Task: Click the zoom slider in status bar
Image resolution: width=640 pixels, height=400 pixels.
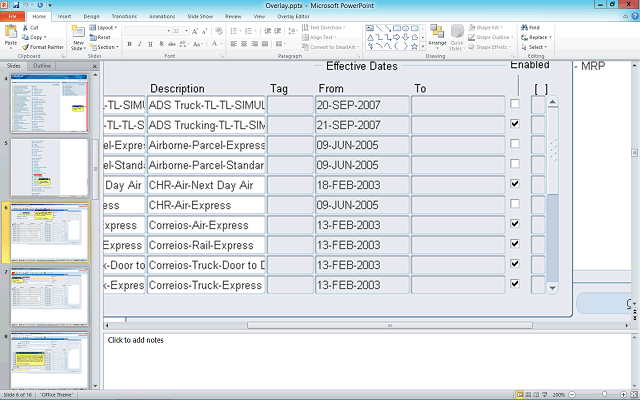Action: (x=605, y=395)
